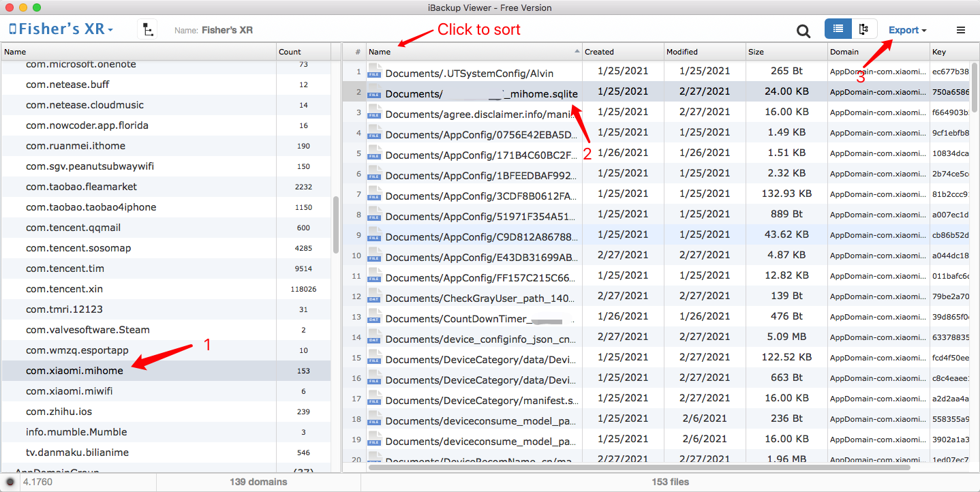Sort files by Created column
980x492 pixels.
click(x=623, y=52)
